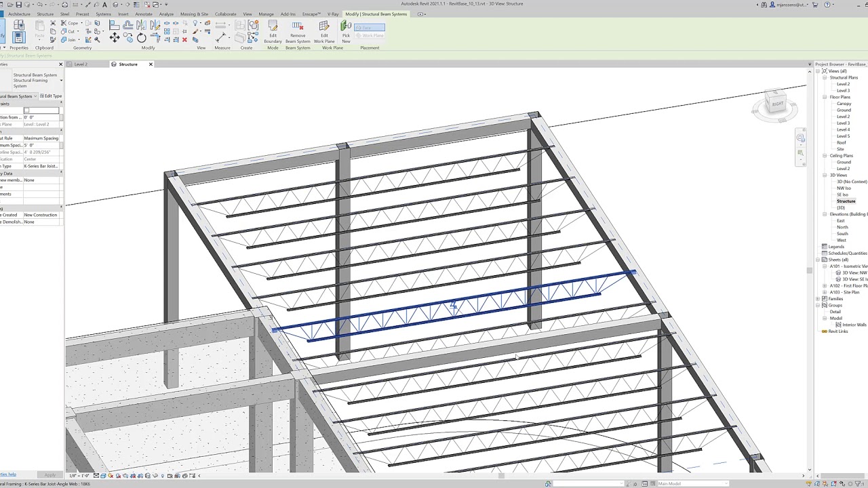The height and width of the screenshot is (488, 868).
Task: Click the highlighted blue joist in the model
Action: [x=452, y=307]
